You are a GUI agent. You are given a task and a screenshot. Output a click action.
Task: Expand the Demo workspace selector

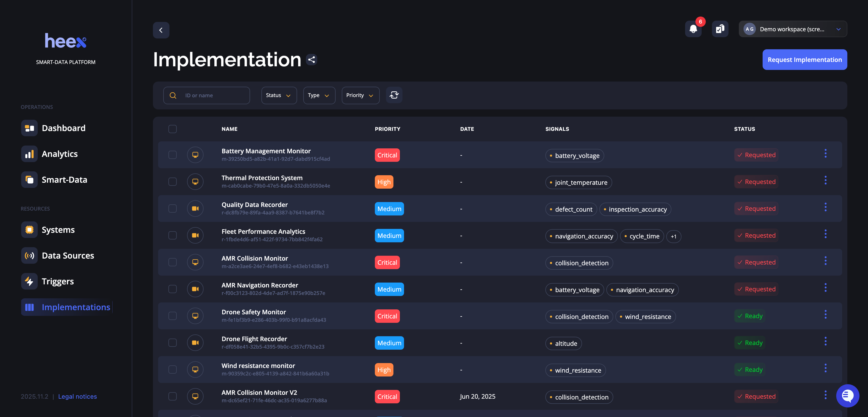[839, 29]
